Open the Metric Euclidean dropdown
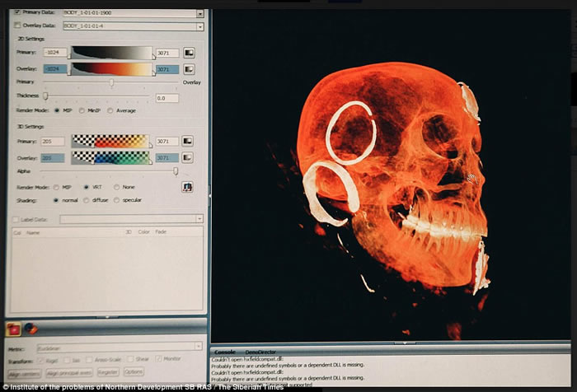The width and height of the screenshot is (577, 392). coord(199,347)
